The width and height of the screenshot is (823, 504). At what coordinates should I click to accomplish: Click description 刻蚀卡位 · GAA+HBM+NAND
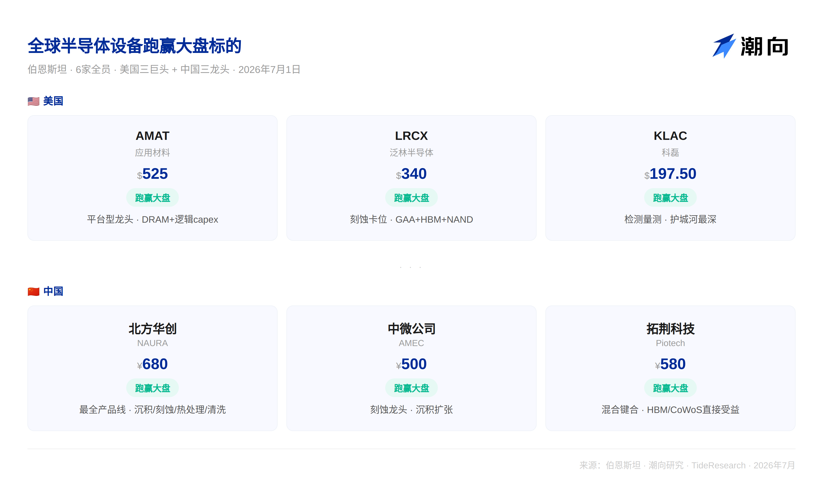click(x=411, y=219)
